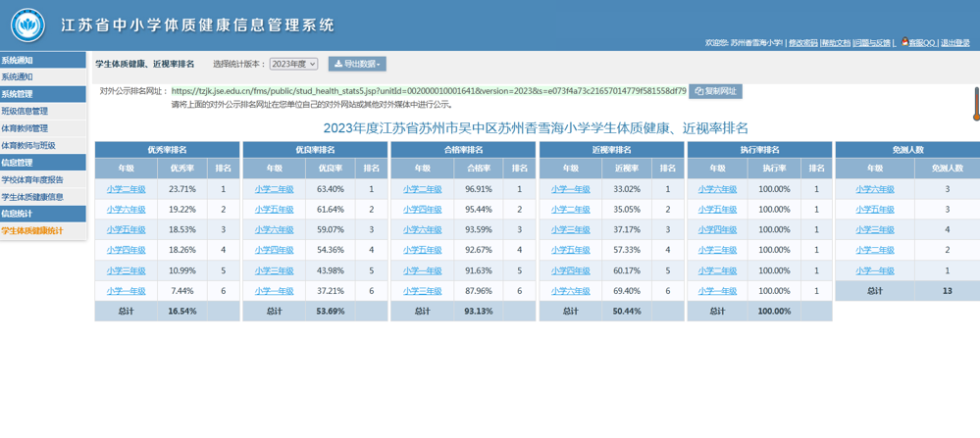
Task: Click the 50.44% total myopia rate
Action: [x=627, y=312]
